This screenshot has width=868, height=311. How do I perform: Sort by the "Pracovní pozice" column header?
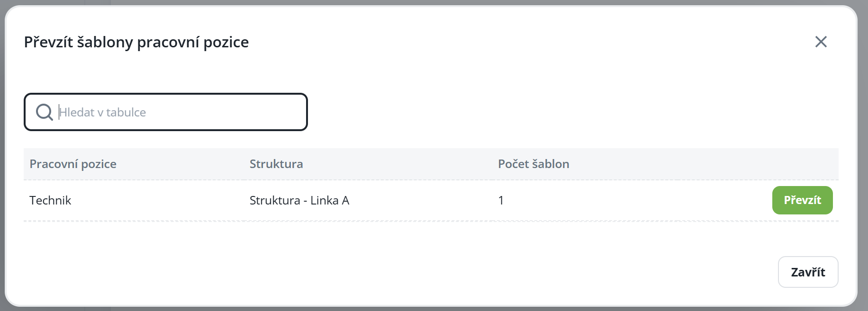(x=73, y=164)
